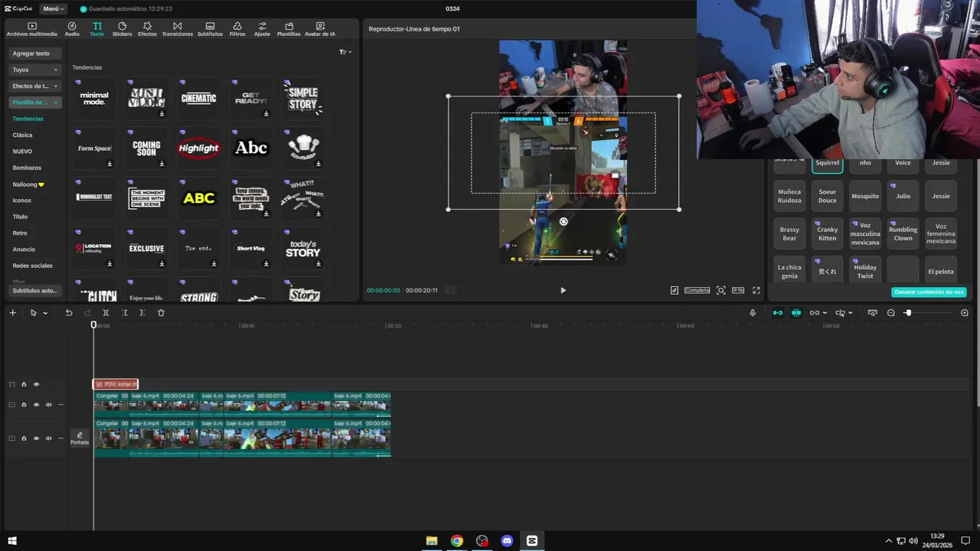Play the preview video
The width and height of the screenshot is (980, 551).
point(563,291)
